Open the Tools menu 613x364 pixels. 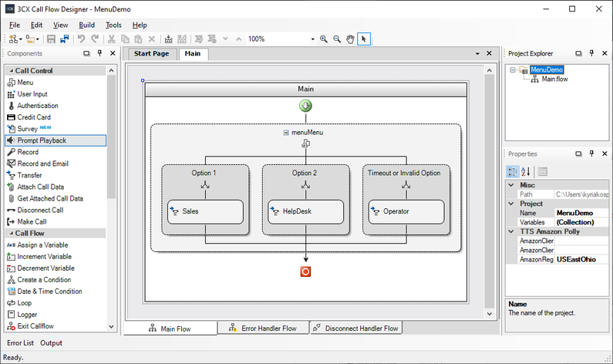point(113,25)
